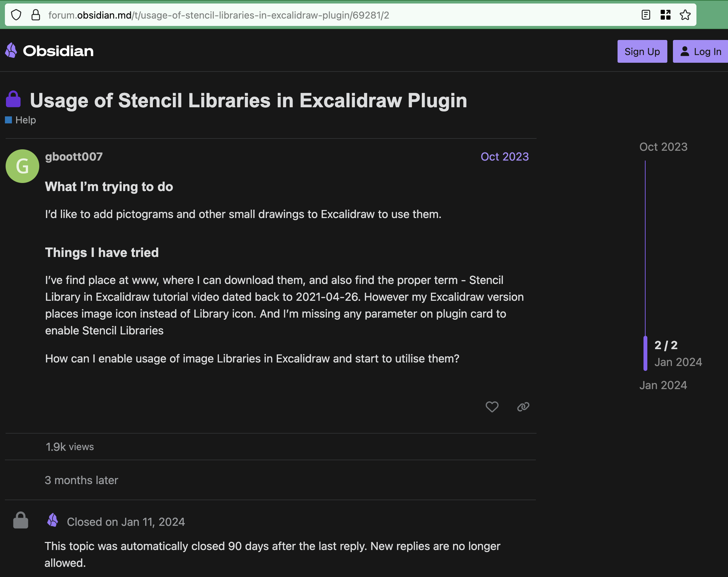Open site security padlock info
Image resolution: width=728 pixels, height=577 pixels.
coord(35,15)
